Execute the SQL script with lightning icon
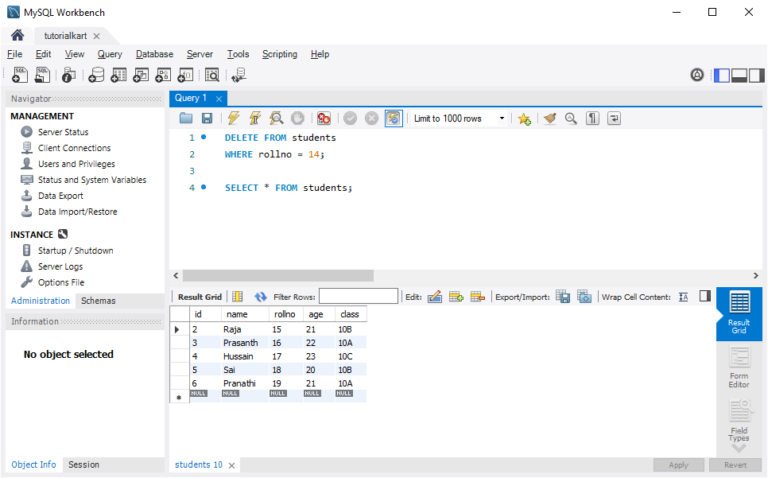Viewport: 768px width, 478px height. (233, 118)
